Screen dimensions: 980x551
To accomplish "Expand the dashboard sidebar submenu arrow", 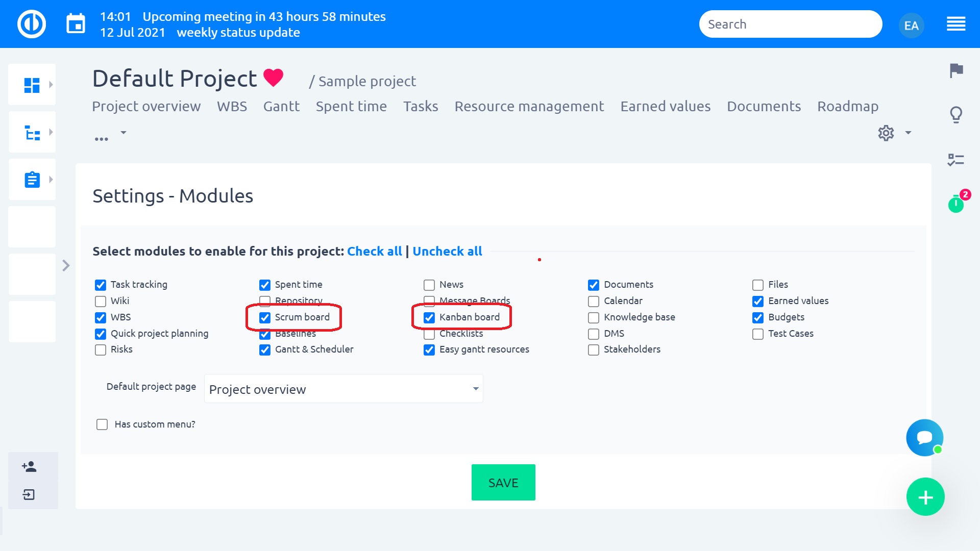I will (51, 84).
